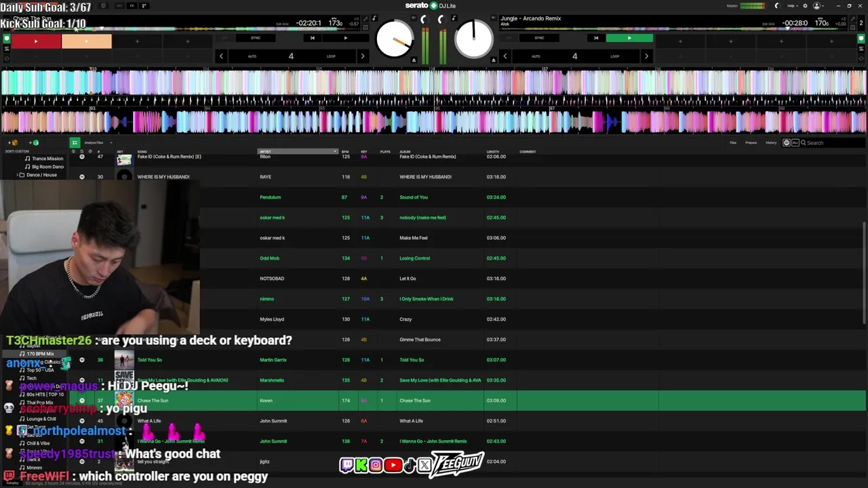The image size is (868, 488).
Task: Focus the library Search field
Action: (834, 143)
